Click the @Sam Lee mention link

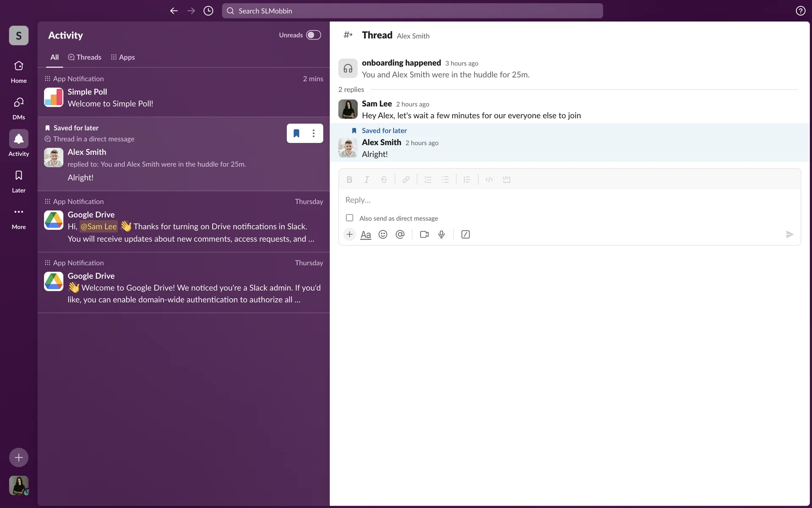click(99, 226)
